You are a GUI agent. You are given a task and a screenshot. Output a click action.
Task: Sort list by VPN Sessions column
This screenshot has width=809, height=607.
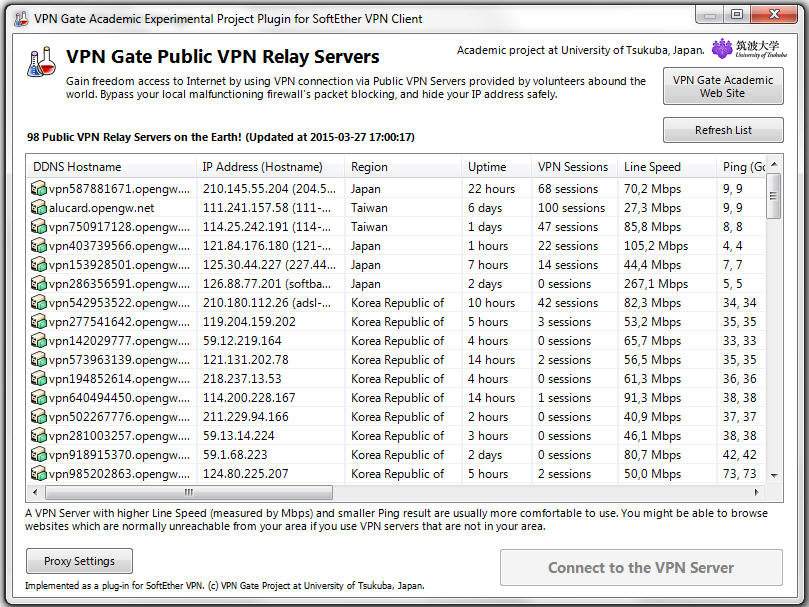click(x=574, y=167)
